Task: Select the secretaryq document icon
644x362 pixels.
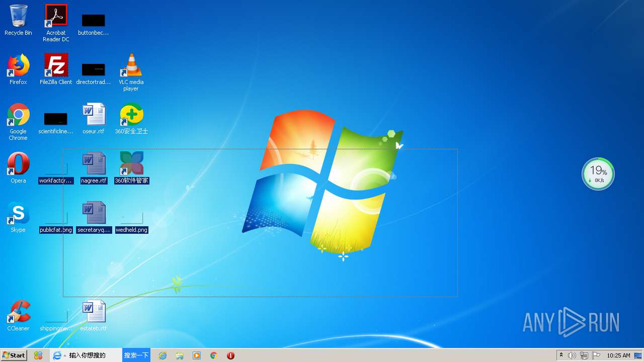Action: click(94, 217)
